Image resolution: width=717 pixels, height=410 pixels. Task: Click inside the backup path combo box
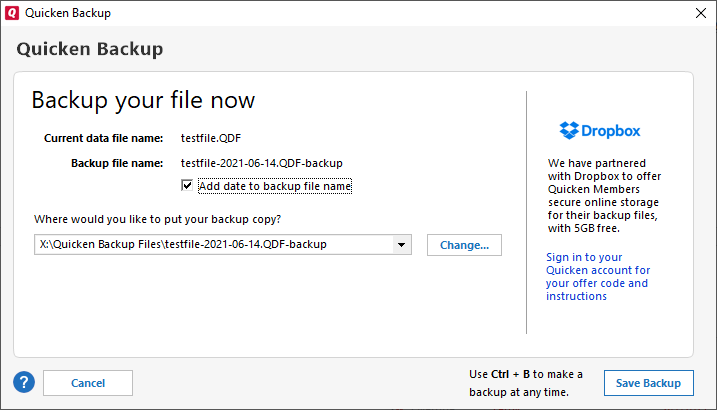click(210, 245)
